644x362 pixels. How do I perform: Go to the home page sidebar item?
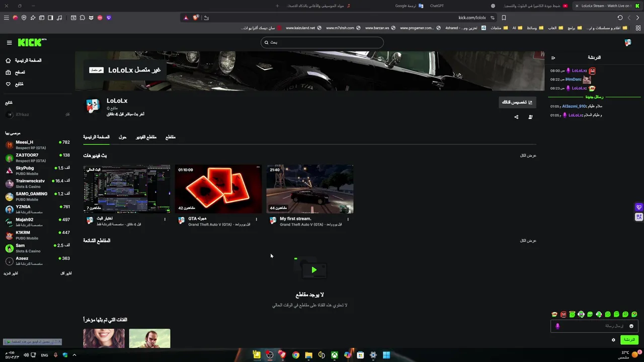coord(23,60)
